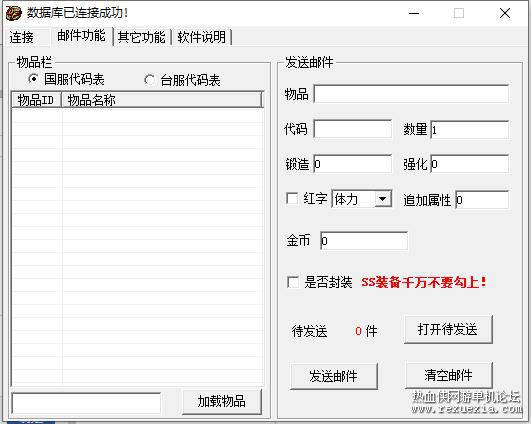Sort by the 物品ID column header
The image size is (531, 424).
click(36, 100)
